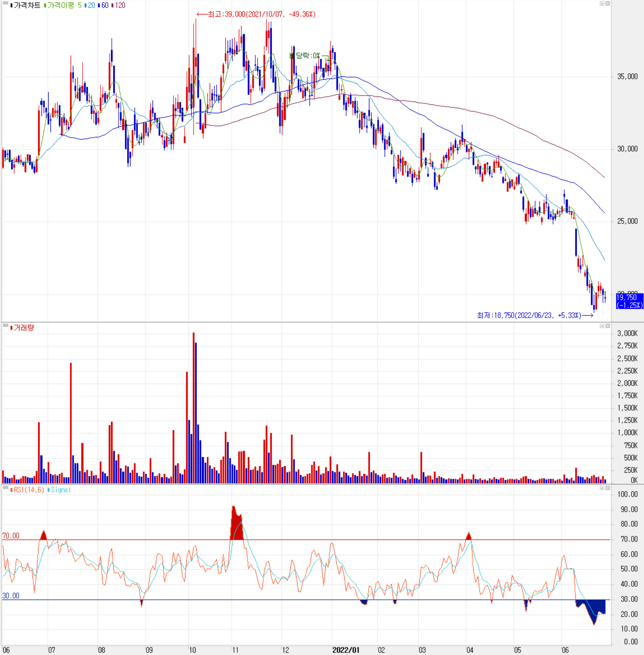Click the gray handle beside 가격차트
The image size is (644, 655).
click(5, 3)
